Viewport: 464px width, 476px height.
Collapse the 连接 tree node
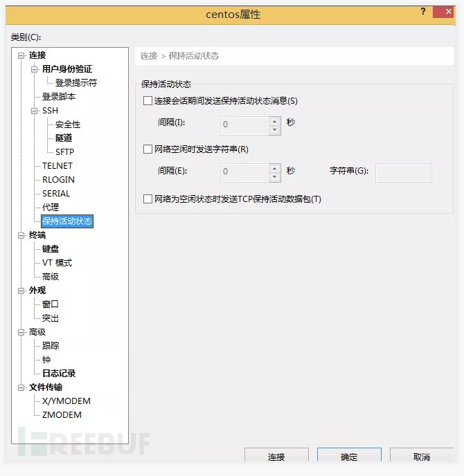[x=22, y=55]
